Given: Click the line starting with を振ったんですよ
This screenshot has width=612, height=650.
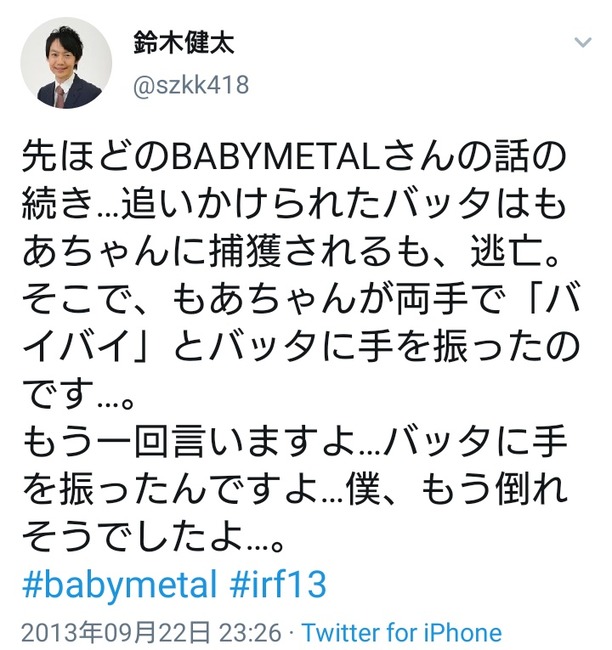Looking at the screenshot, I should (295, 488).
